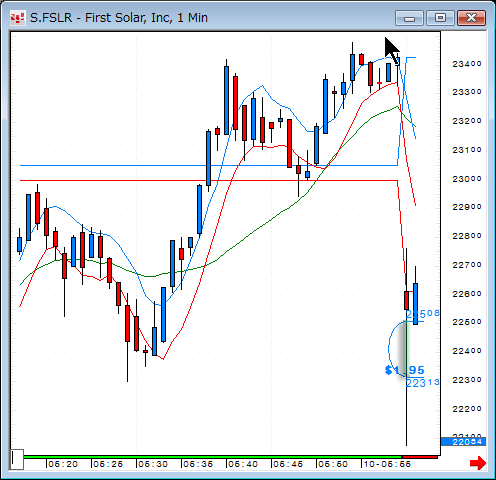Click the 23300 price axis label
The width and height of the screenshot is (496, 480).
(467, 92)
